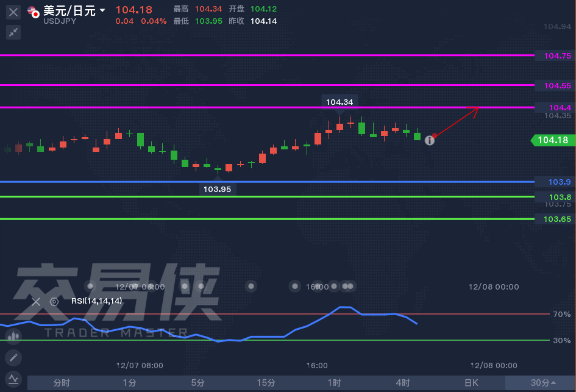Select the green 103.8 price tag

point(555,197)
